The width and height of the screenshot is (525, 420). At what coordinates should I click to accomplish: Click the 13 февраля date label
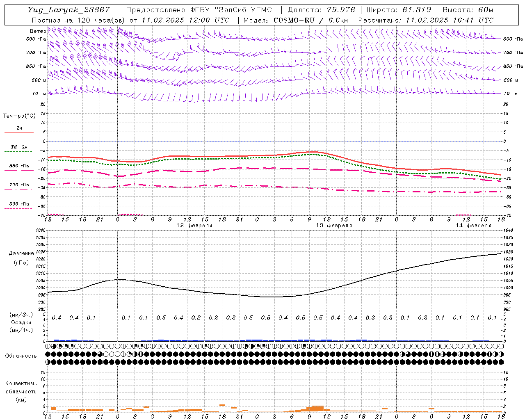coord(334,226)
